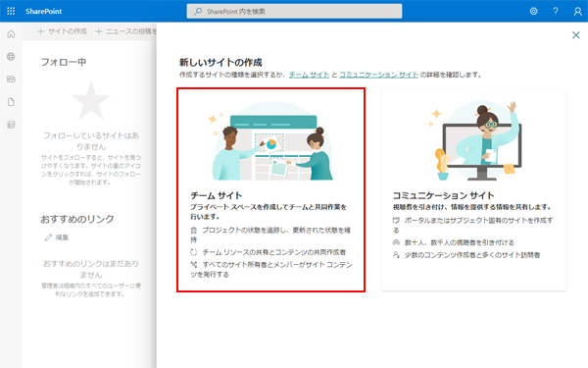The width and height of the screenshot is (588, 368).
Task: Click サイトの作成 button
Action: [x=63, y=31]
